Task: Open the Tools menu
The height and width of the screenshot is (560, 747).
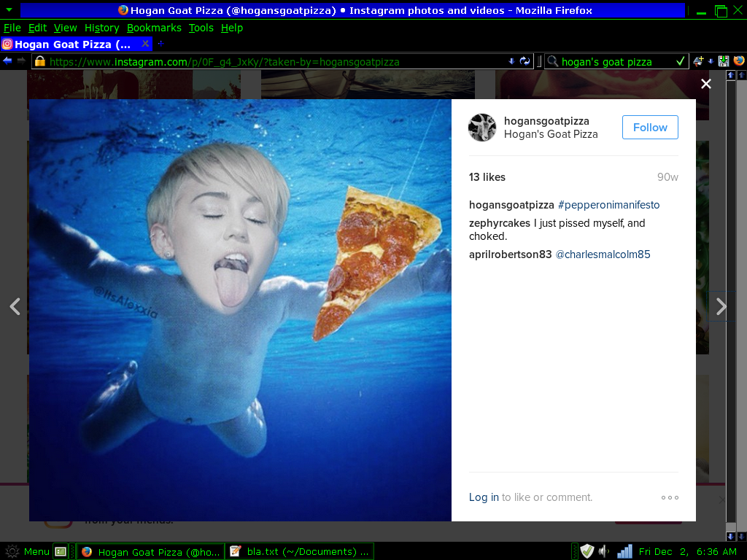Action: [x=201, y=28]
